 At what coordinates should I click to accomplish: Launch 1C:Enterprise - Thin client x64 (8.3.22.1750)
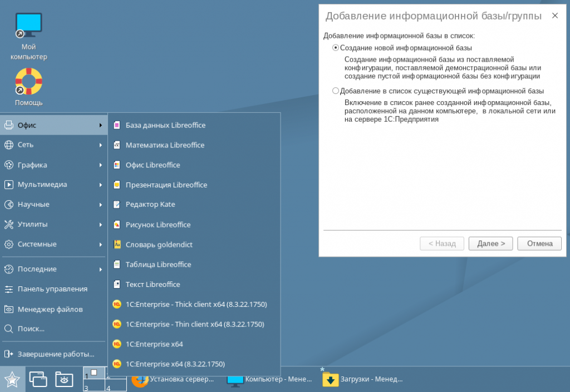pyautogui.click(x=194, y=324)
